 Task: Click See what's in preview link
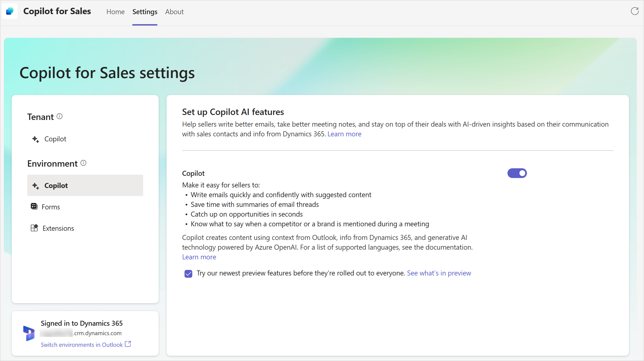(x=439, y=272)
